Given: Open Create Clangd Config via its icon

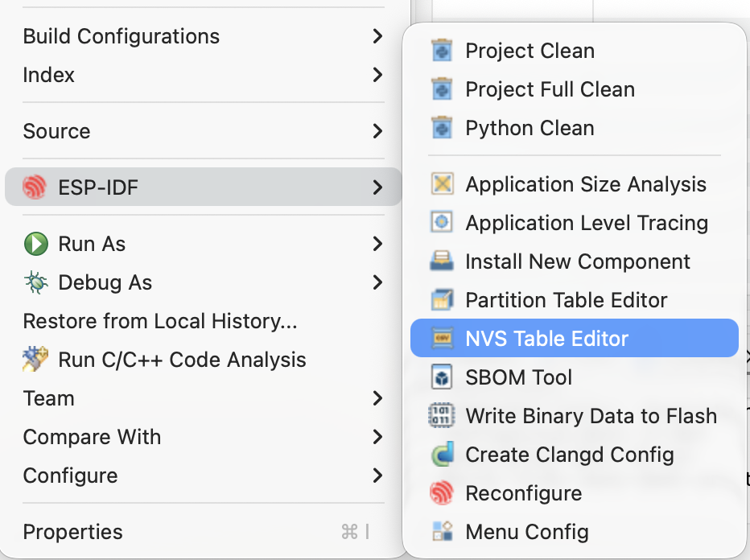Looking at the screenshot, I should (x=441, y=454).
